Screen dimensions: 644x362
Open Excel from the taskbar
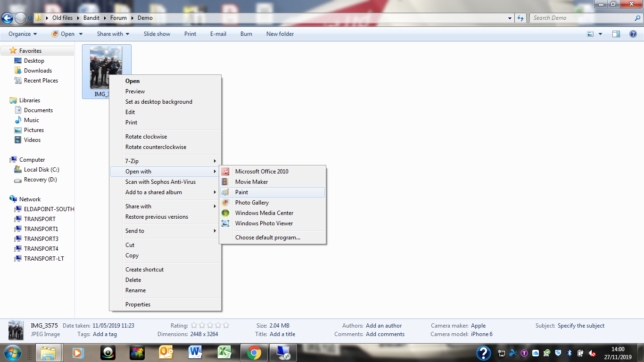tap(224, 353)
